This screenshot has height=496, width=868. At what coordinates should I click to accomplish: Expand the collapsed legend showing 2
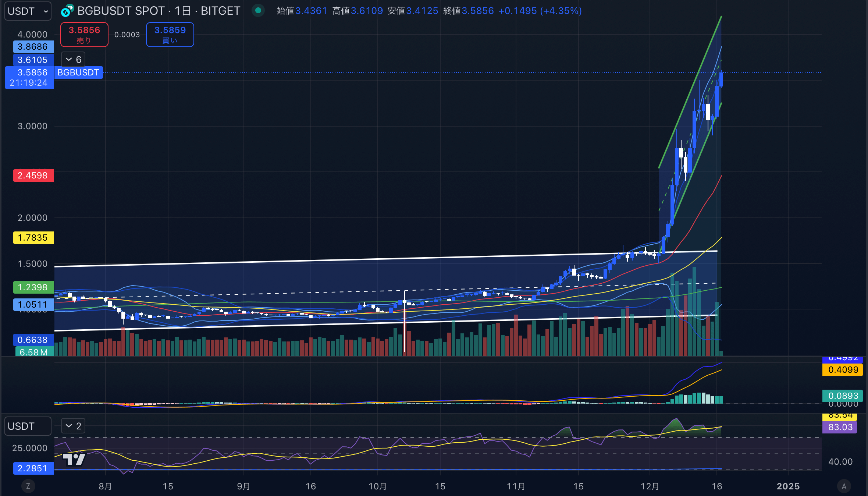[73, 426]
